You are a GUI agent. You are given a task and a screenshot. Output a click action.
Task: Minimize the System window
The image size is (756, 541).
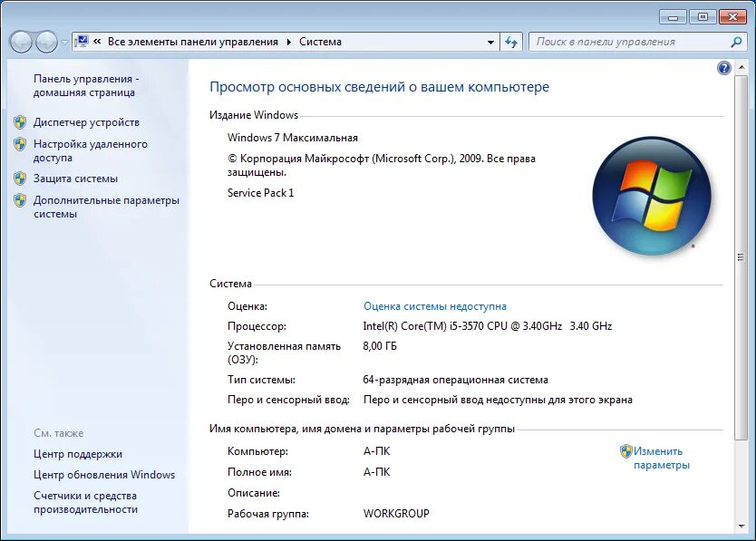(x=674, y=17)
